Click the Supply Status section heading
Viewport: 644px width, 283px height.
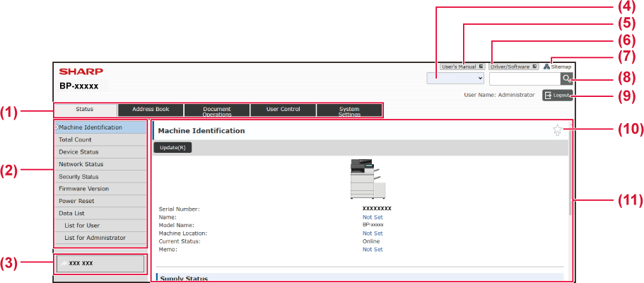pyautogui.click(x=184, y=279)
